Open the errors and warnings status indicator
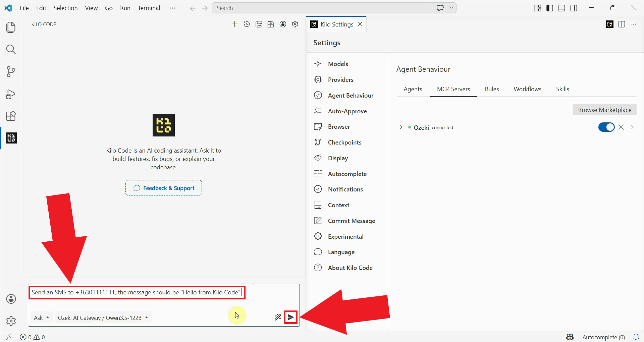Viewport: 644px width, 342px height. 33,337
